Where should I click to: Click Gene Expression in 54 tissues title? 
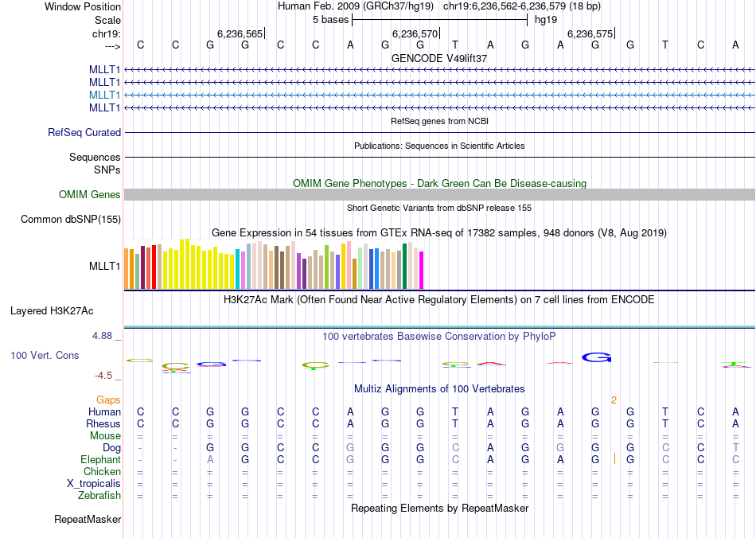(439, 233)
